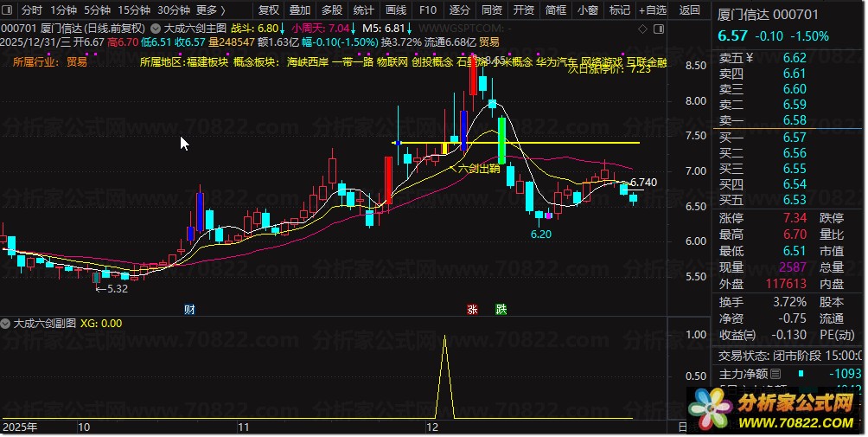Click the 主力净额 detail icon
868x437 pixels.
[x=776, y=374]
